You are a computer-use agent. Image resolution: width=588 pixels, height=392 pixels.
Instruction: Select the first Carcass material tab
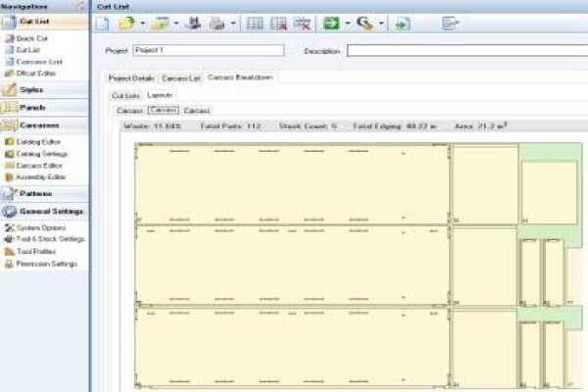click(129, 111)
